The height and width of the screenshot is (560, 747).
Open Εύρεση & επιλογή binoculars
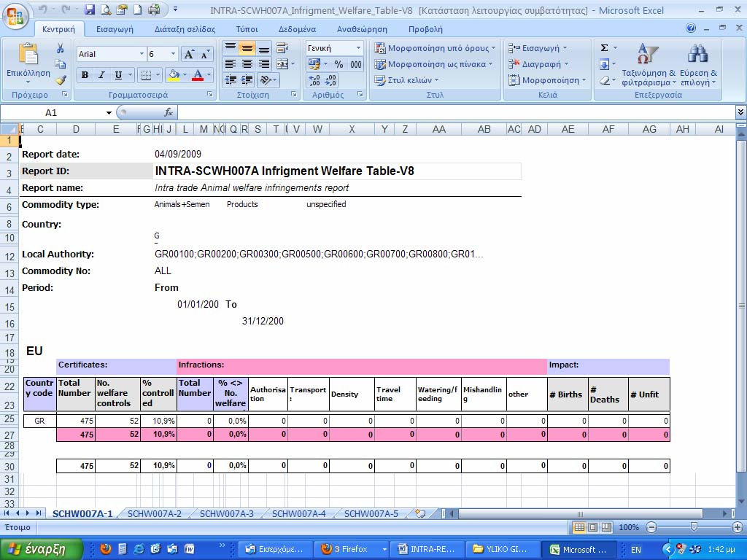tap(698, 65)
